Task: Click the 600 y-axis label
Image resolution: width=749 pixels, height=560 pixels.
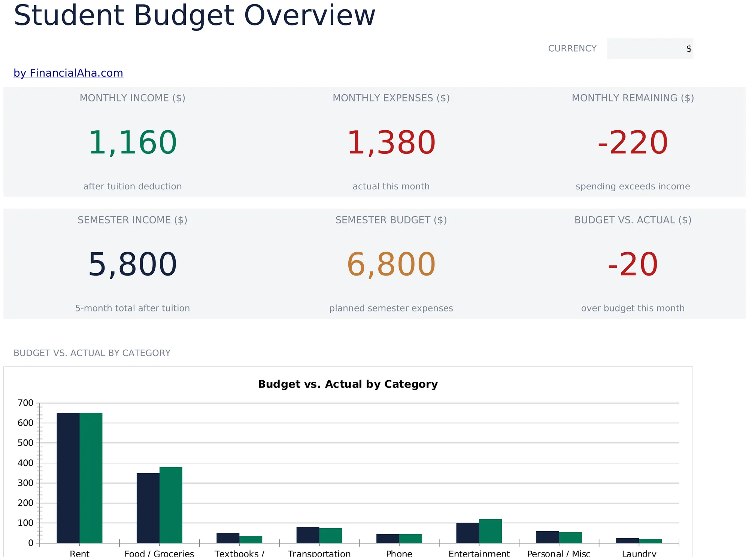Action: (25, 423)
